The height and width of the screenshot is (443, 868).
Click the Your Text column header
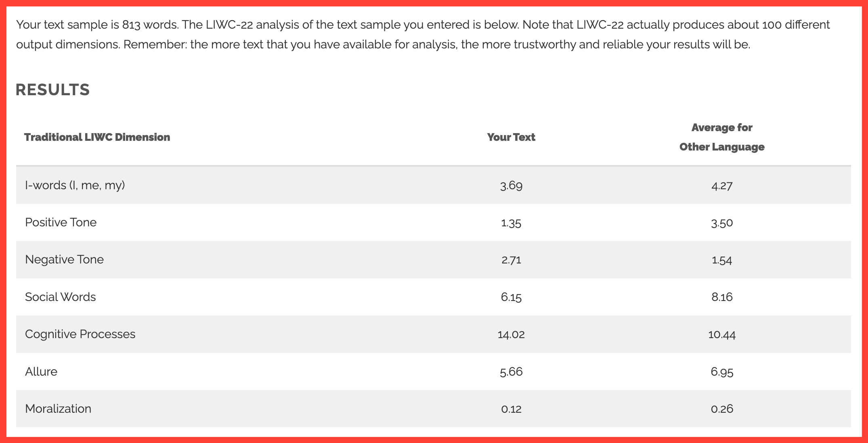pos(511,137)
